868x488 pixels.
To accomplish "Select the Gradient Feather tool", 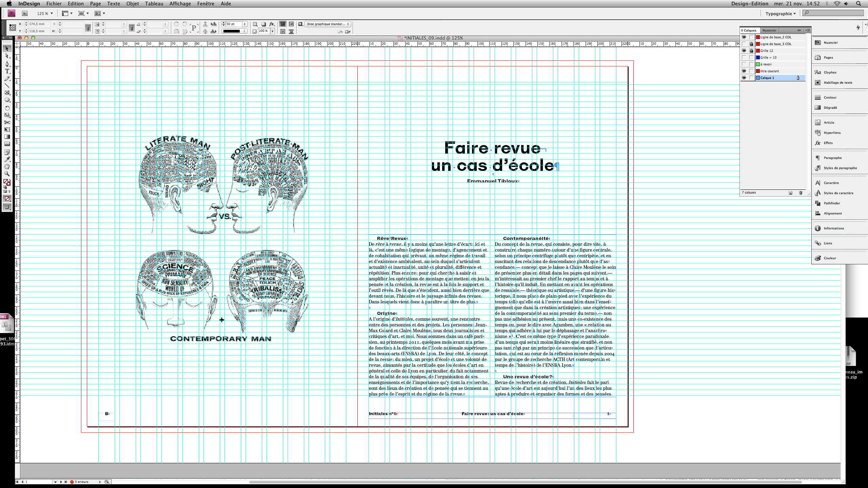I will (7, 144).
